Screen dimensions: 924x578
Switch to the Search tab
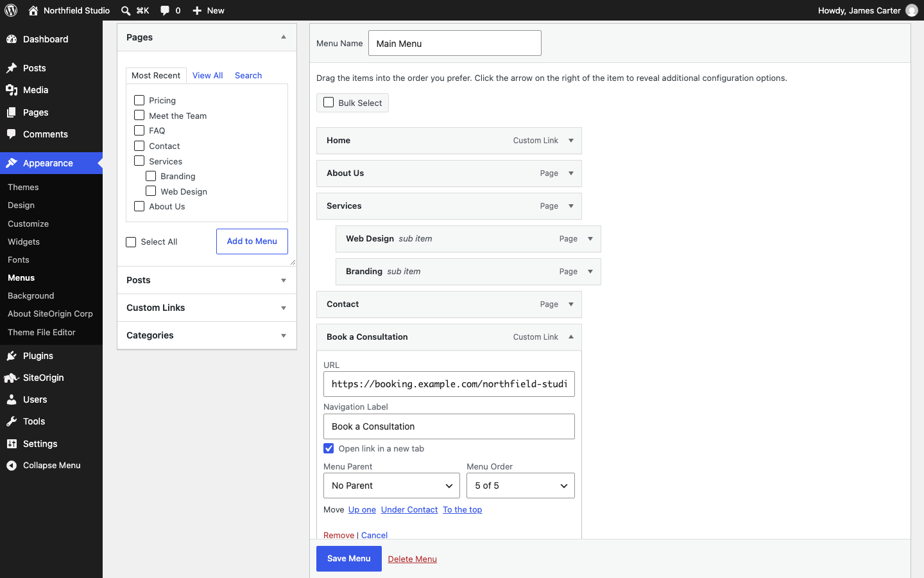[248, 75]
